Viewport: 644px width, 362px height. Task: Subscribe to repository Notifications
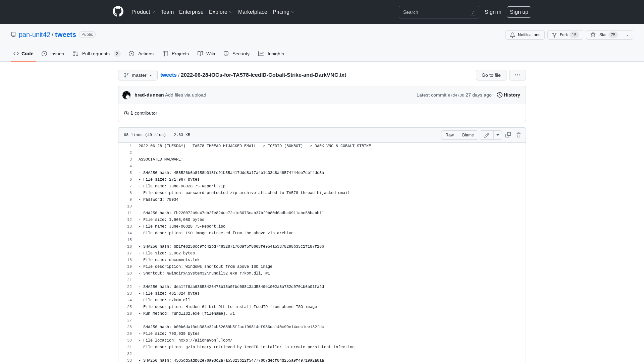coord(525,35)
